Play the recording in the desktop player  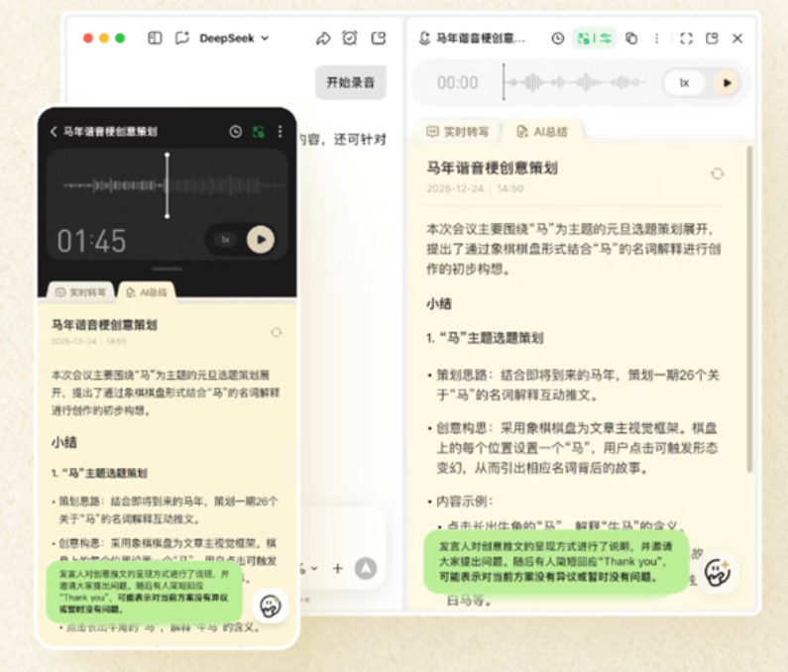pos(727,83)
